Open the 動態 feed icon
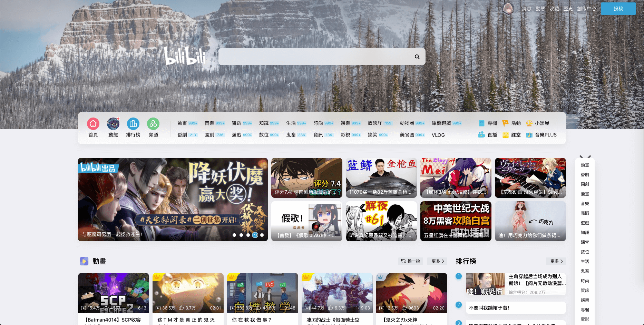The height and width of the screenshot is (325, 644). tap(113, 124)
